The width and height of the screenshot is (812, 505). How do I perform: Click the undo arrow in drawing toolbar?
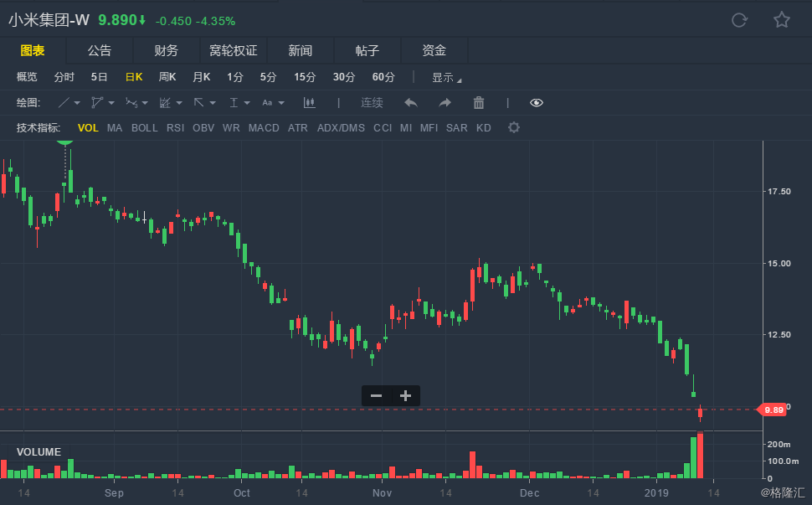point(411,102)
